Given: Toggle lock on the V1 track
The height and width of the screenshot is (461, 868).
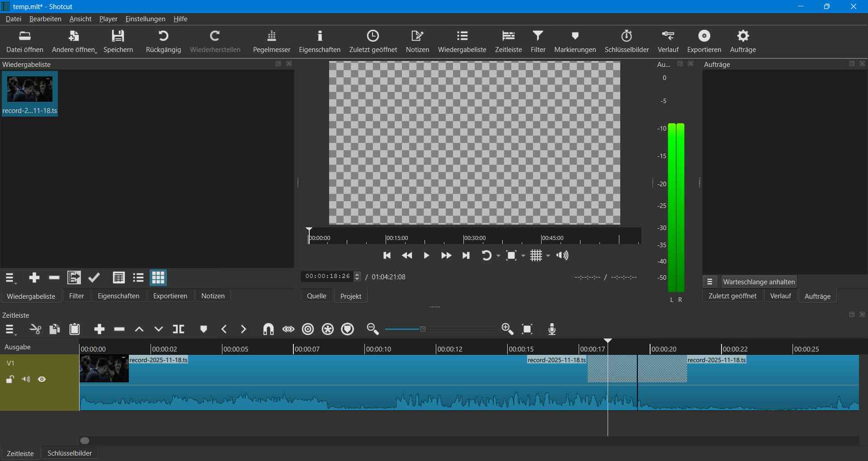Looking at the screenshot, I should click(9, 380).
